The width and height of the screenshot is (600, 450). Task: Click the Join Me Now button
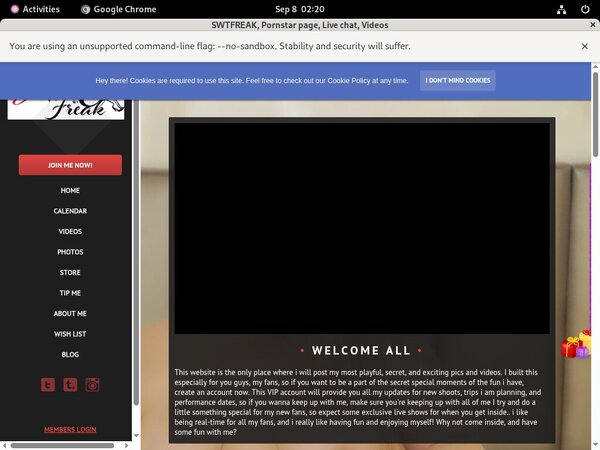pyautogui.click(x=70, y=165)
